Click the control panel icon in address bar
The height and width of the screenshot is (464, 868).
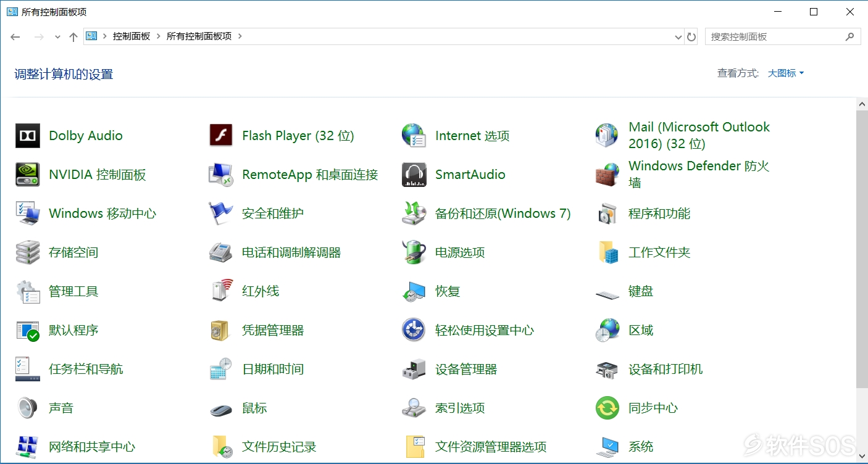point(91,36)
